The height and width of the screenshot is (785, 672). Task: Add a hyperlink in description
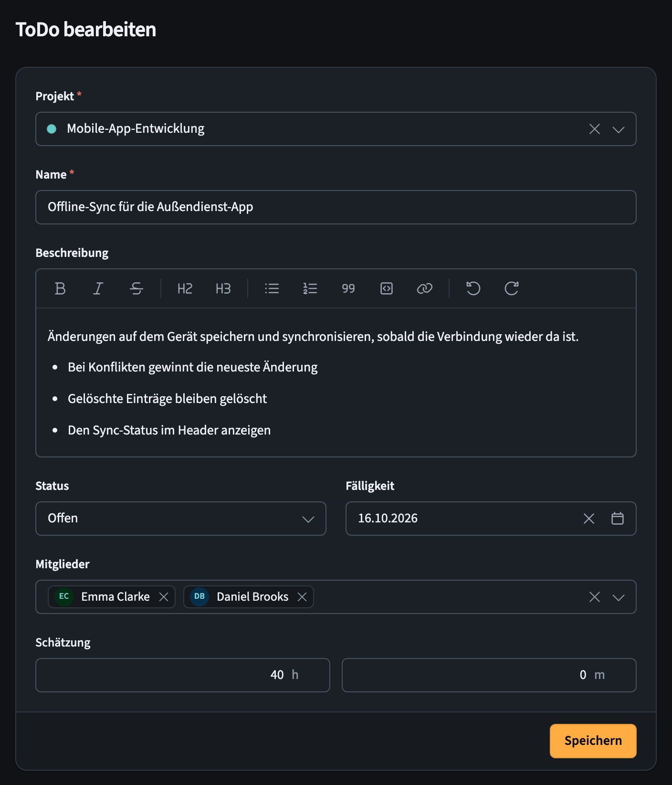pyautogui.click(x=425, y=288)
